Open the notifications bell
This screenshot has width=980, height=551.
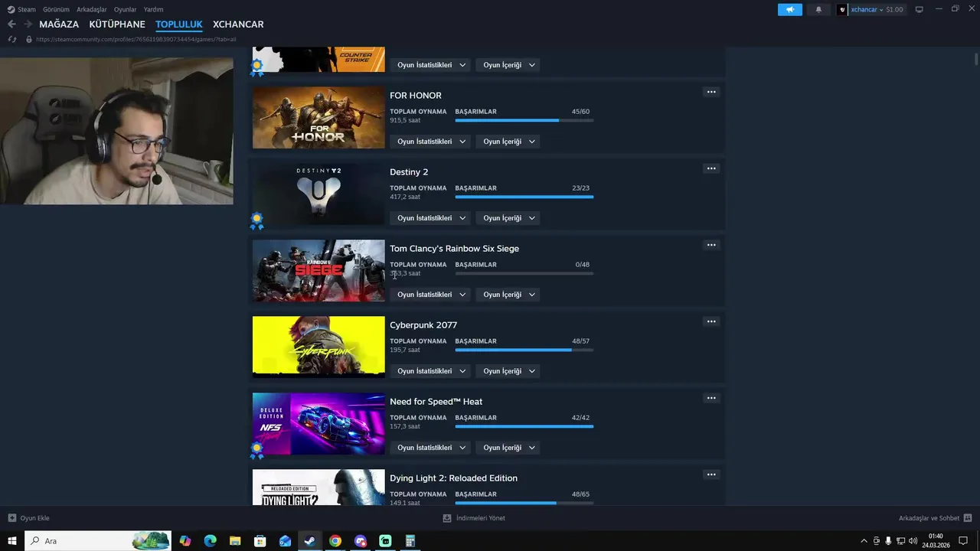[x=818, y=9]
